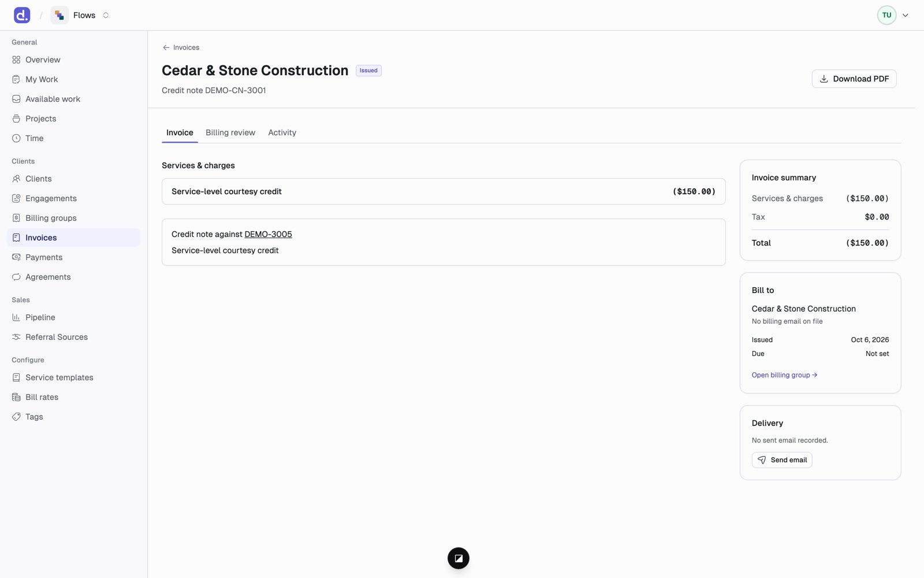The image size is (924, 578).
Task: Click the Pipeline chart icon
Action: (16, 317)
